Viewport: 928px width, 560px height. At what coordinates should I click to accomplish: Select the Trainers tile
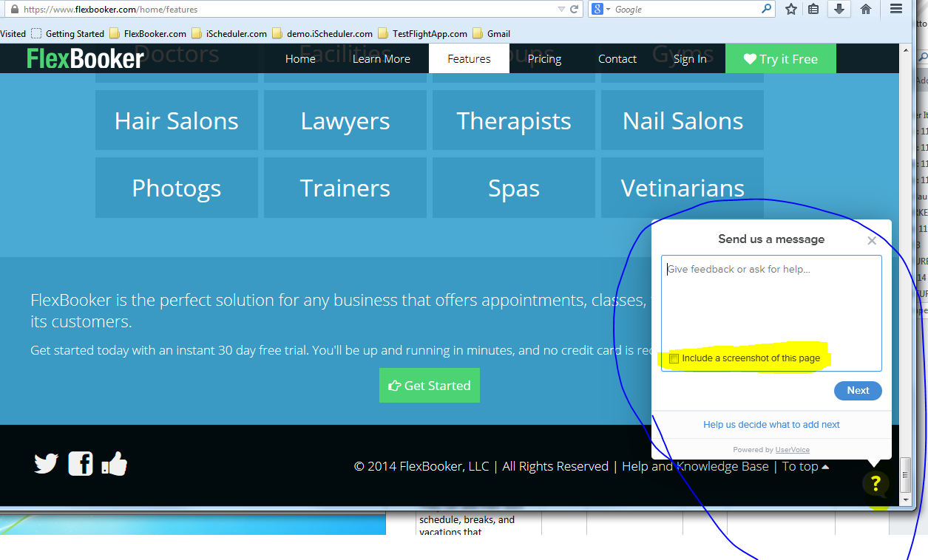[x=345, y=188]
